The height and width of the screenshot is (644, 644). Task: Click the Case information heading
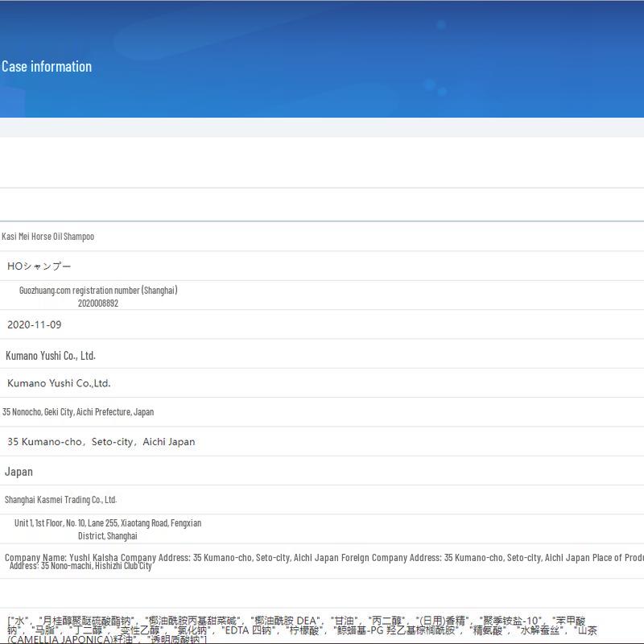click(x=47, y=67)
